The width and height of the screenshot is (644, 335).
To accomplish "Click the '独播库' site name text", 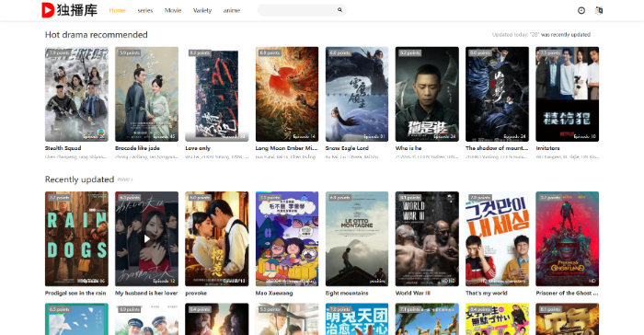I will (77, 10).
